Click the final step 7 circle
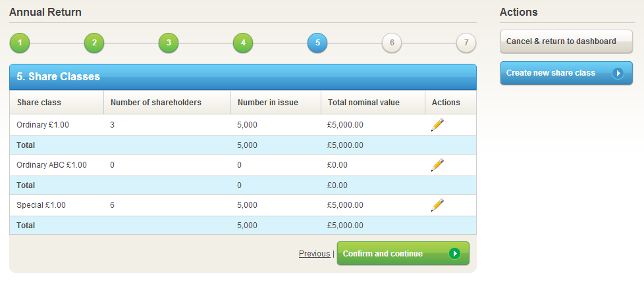The image size is (644, 288). pyautogui.click(x=466, y=43)
